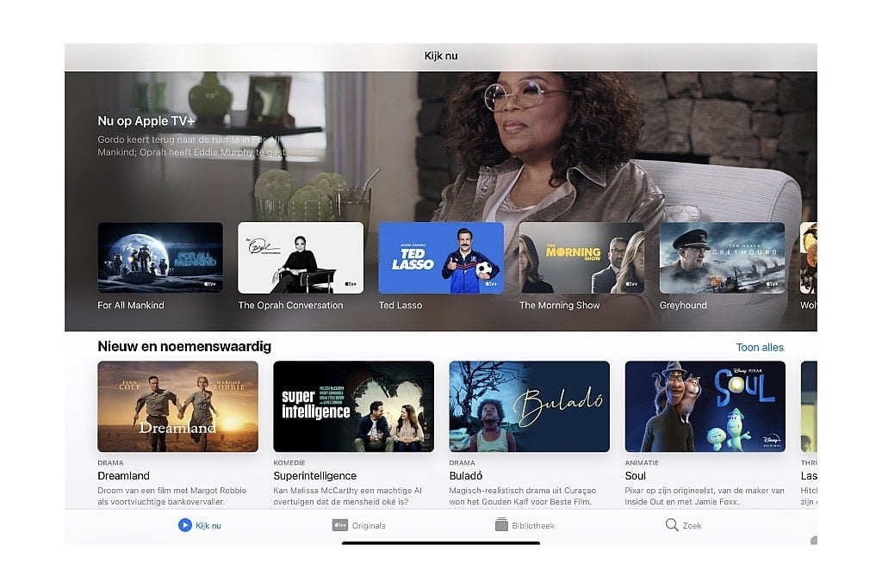Click the KOMEDIE genre label

coord(289,462)
